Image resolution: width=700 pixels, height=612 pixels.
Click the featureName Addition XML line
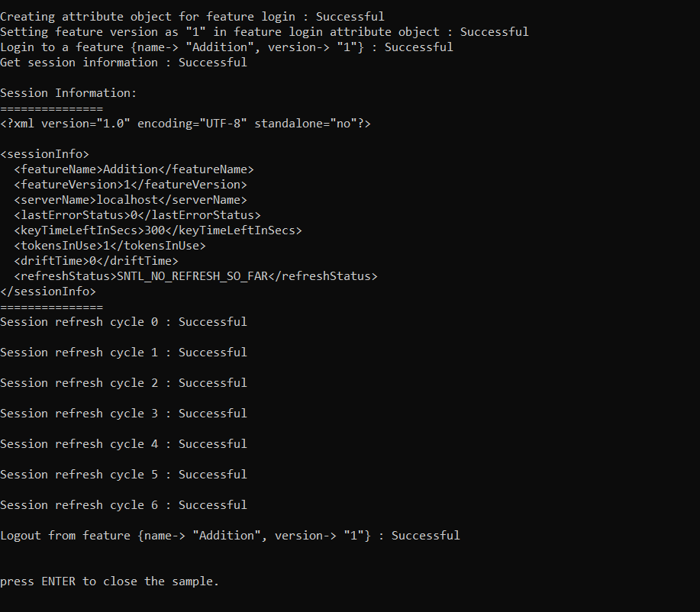tap(134, 169)
